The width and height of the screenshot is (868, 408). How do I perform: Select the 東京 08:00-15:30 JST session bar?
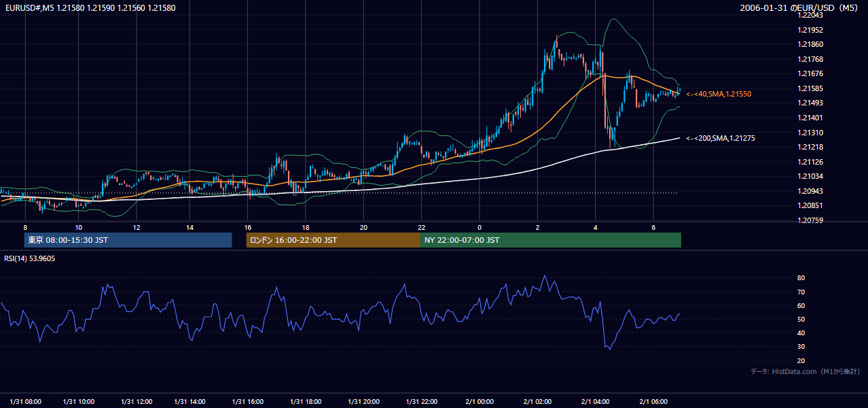point(128,240)
